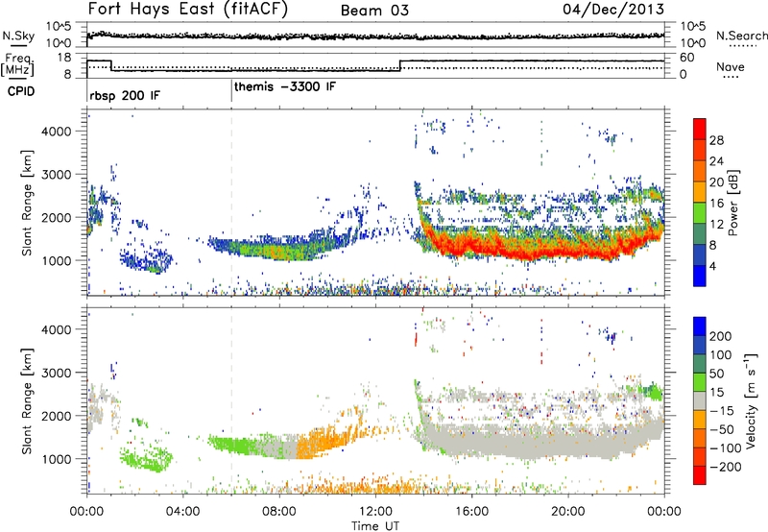Click 'Slant Range [km]' label of velocity panel
This screenshot has height=532, width=768.
(27, 400)
